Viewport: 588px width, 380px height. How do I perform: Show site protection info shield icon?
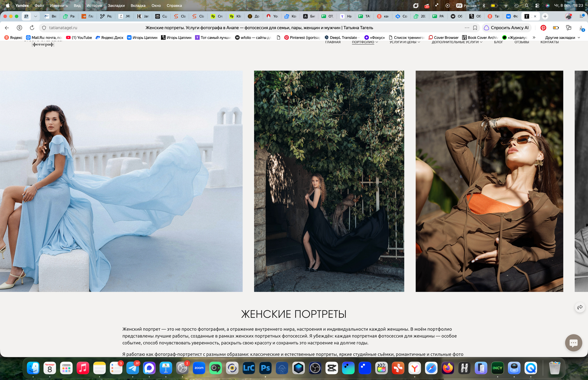click(44, 28)
